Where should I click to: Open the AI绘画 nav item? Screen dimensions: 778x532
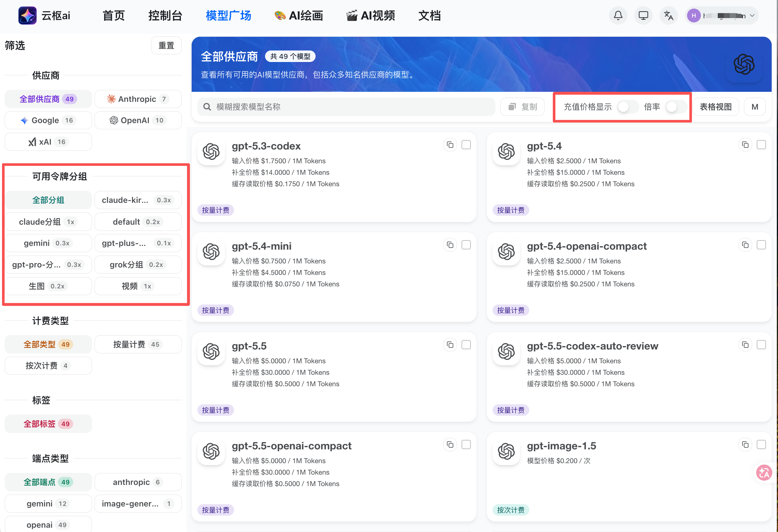pos(299,15)
